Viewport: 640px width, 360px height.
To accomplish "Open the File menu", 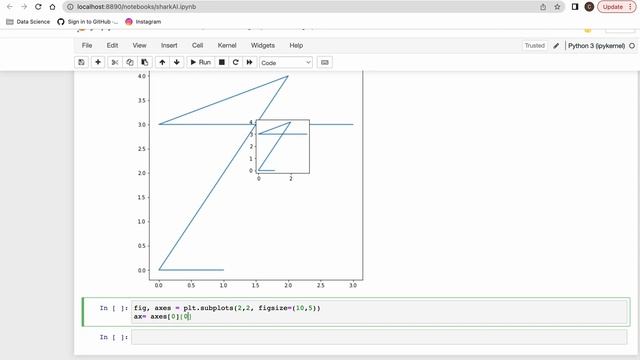I will (x=87, y=45).
